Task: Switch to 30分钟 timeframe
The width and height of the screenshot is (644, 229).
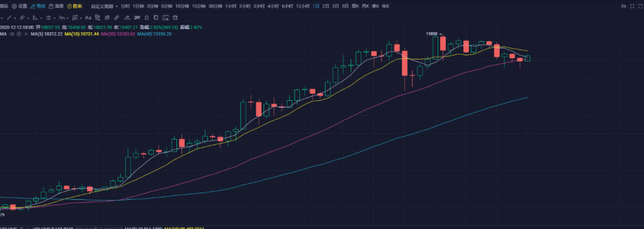Action: pos(215,6)
